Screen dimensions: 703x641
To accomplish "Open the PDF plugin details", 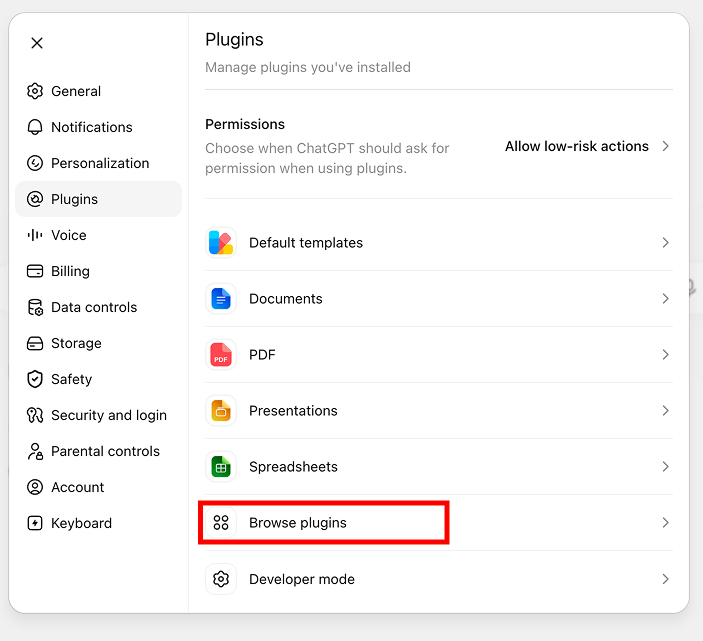I will coord(439,355).
